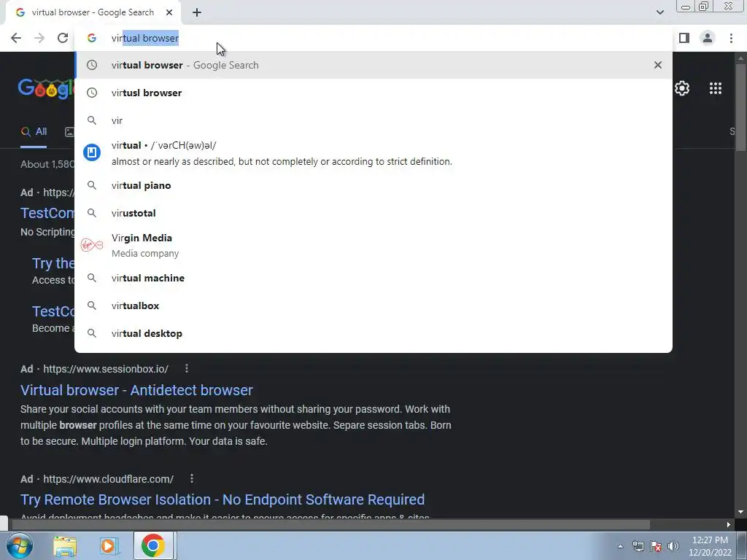747x560 pixels.
Task: Select the 'virtual' dictionary definition suggestion
Action: tap(373, 153)
